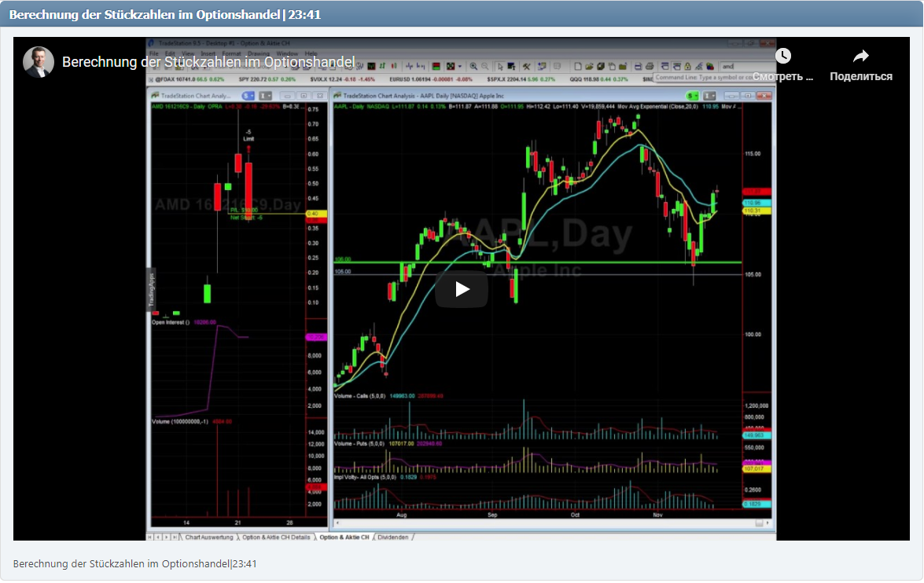Click the AAPL chart horizontal scrollbar thumb
924x583 pixels.
pos(759,523)
